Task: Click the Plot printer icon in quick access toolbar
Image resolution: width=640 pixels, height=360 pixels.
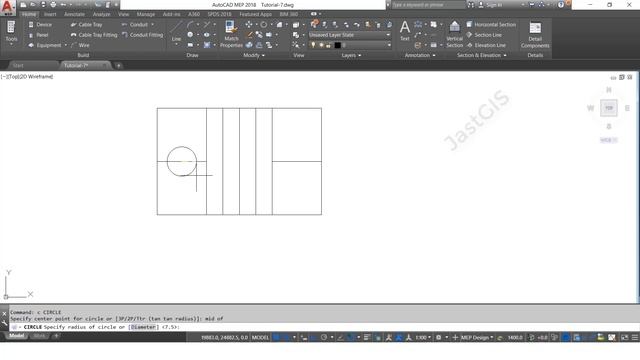Action: [x=53, y=4]
